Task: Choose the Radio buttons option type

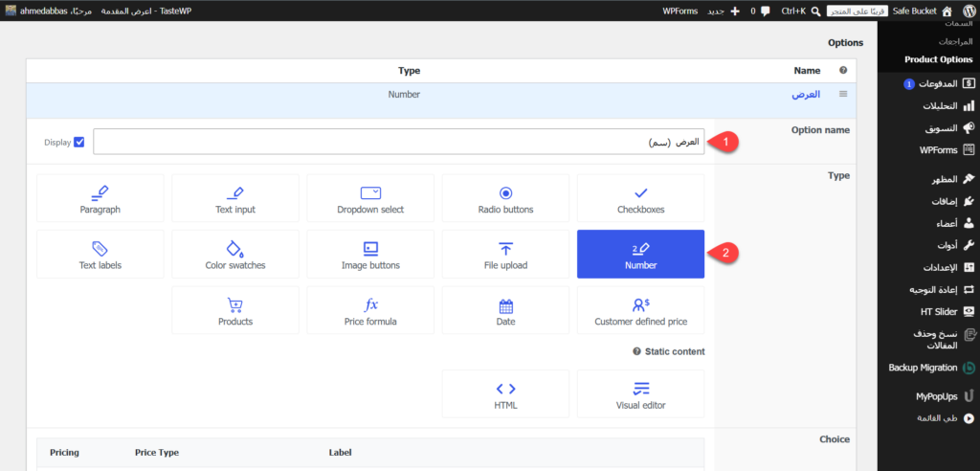Action: 505,197
